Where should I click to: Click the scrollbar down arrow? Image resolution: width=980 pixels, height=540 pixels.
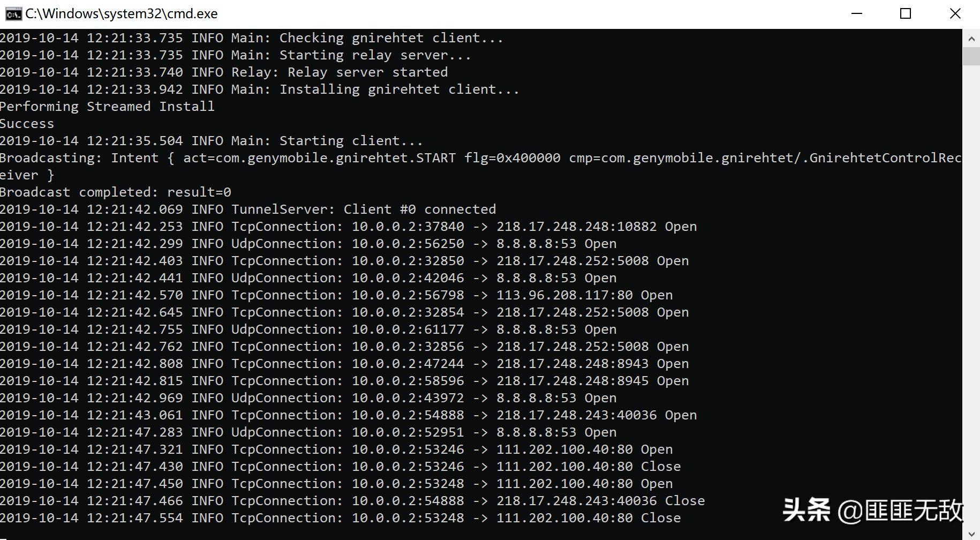click(971, 534)
